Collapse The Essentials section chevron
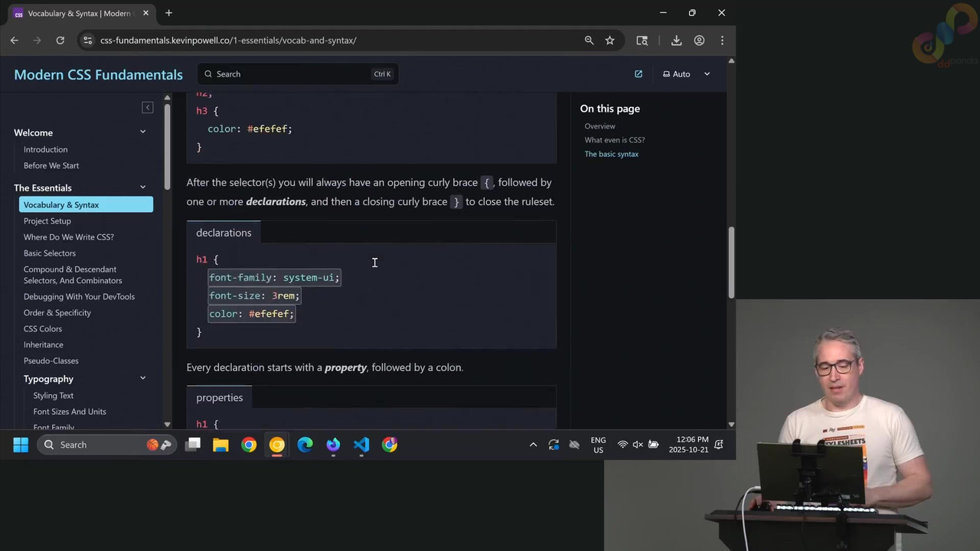The height and width of the screenshot is (551, 980). [142, 187]
